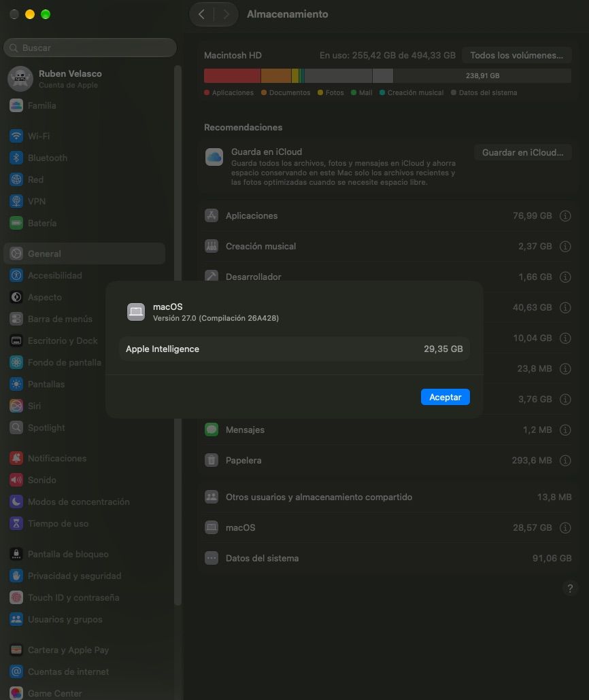Open the Fondo de pantalla icon
589x700 pixels.
(x=16, y=362)
